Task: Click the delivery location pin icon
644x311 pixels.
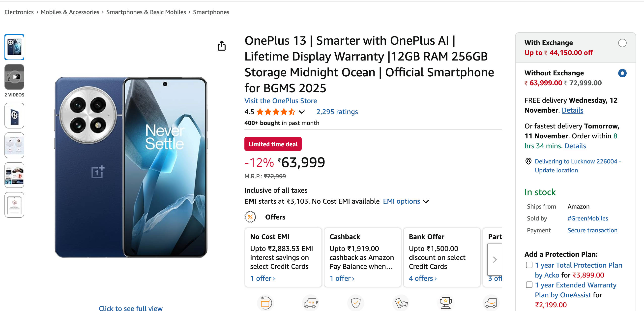Action: tap(528, 161)
